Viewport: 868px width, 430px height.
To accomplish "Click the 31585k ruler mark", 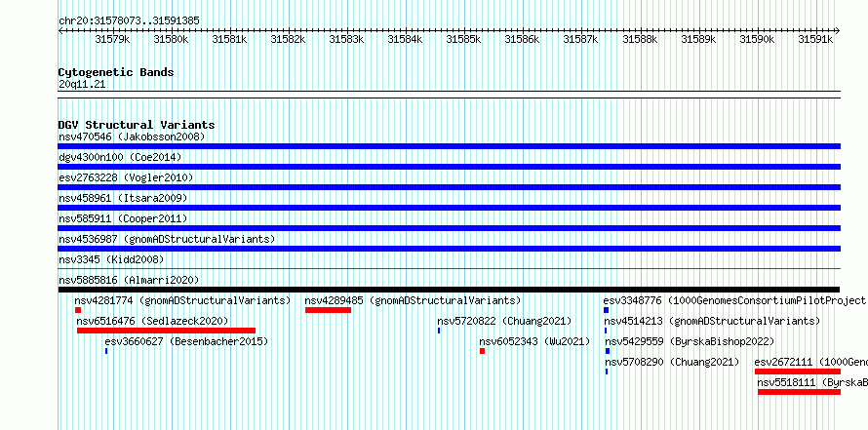I will tap(464, 39).
